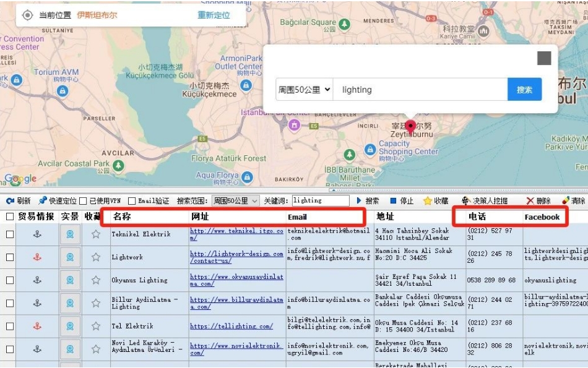The width and height of the screenshot is (588, 368).
Task: Open the lightwork-design.com contact link
Action: (x=236, y=257)
